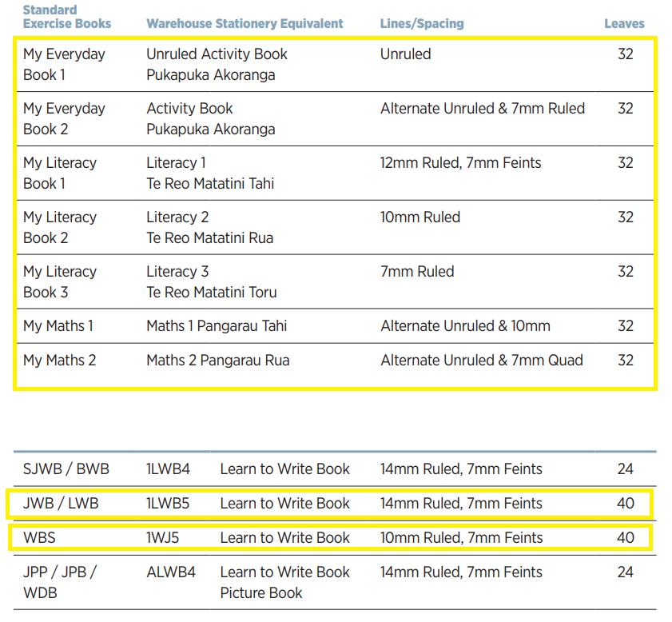This screenshot has height=622, width=672.
Task: Select the 'Lines/Spacing' column header
Action: (x=422, y=23)
